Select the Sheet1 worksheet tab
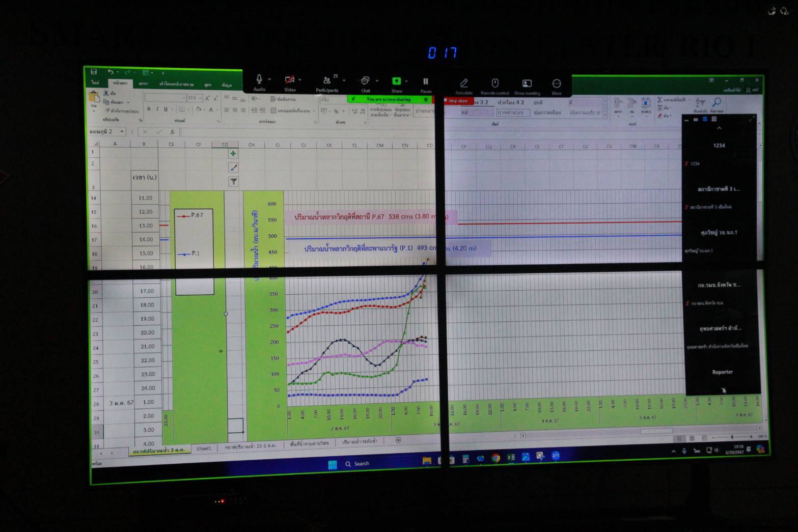798x532 pixels. (x=204, y=449)
